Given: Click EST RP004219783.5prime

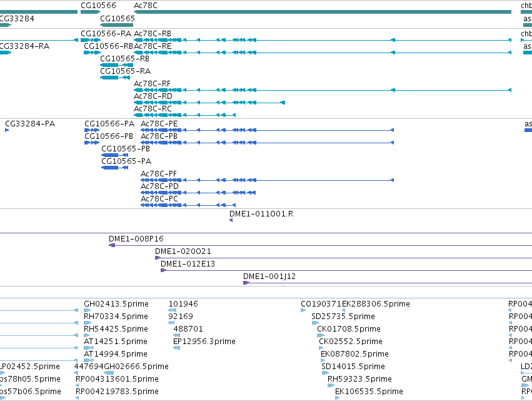Looking at the screenshot, I should (x=78, y=398).
